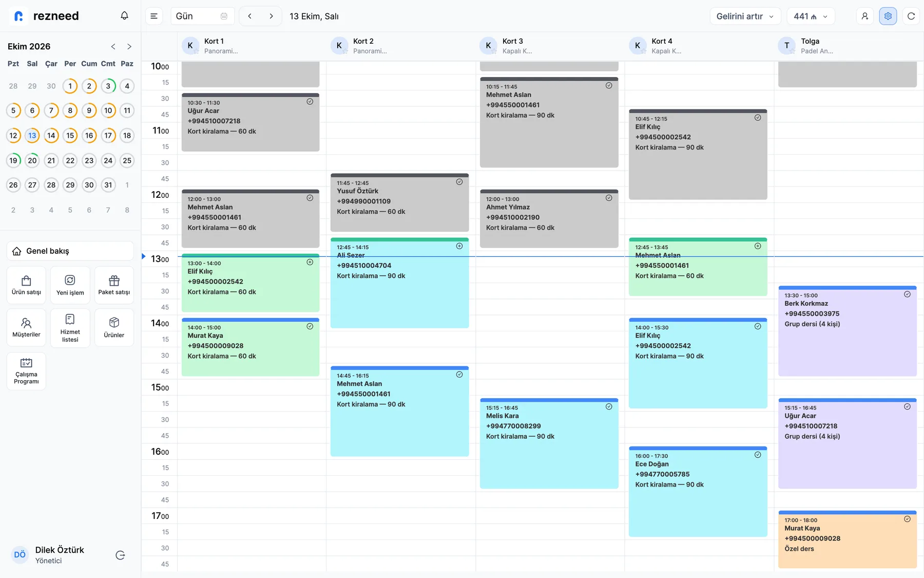Select October 13 in mini calendar

[32, 136]
